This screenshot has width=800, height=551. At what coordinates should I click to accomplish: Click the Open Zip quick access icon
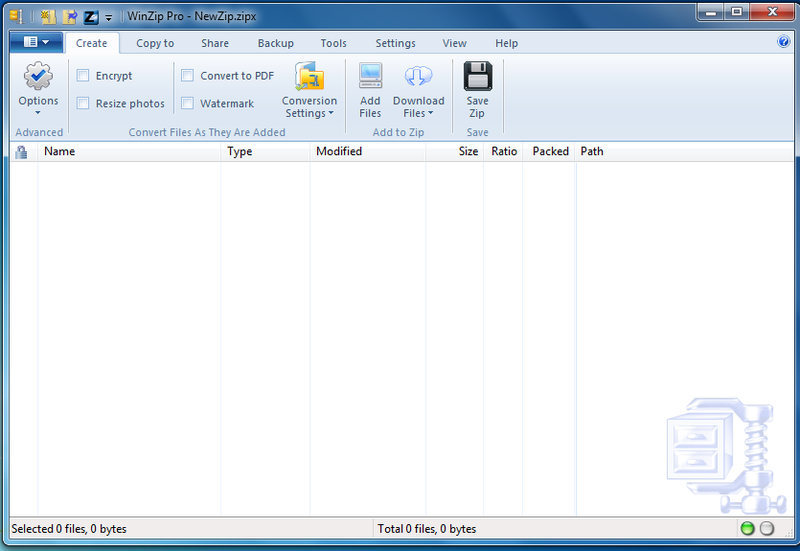[69, 17]
